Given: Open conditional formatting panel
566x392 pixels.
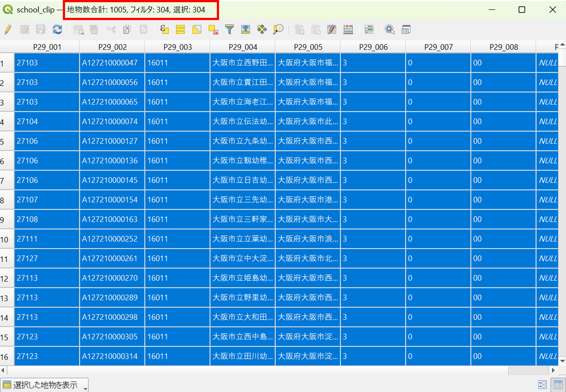Looking at the screenshot, I should click(x=369, y=30).
